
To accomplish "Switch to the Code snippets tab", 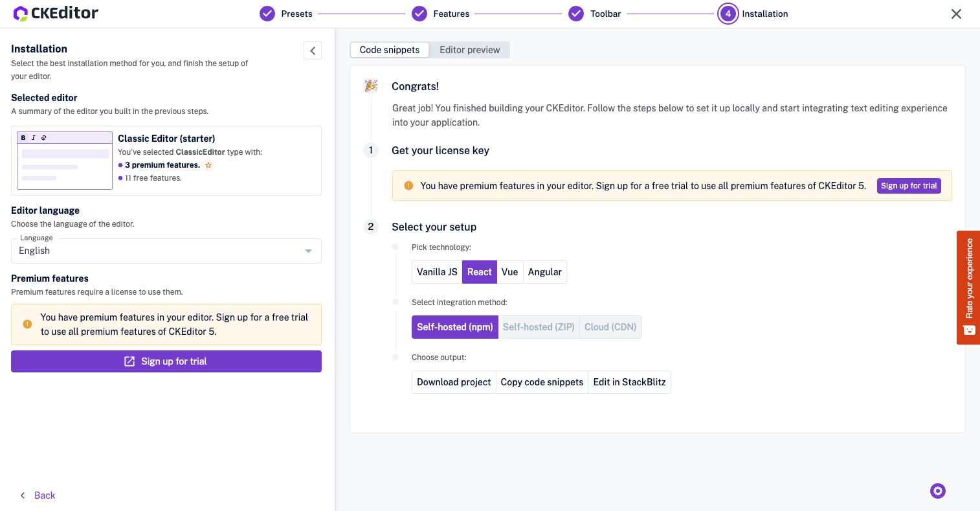I will coord(390,50).
